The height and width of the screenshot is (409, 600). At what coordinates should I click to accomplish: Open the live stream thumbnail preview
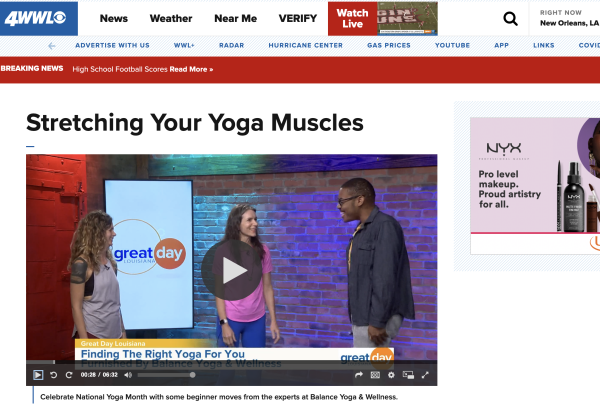tap(408, 18)
